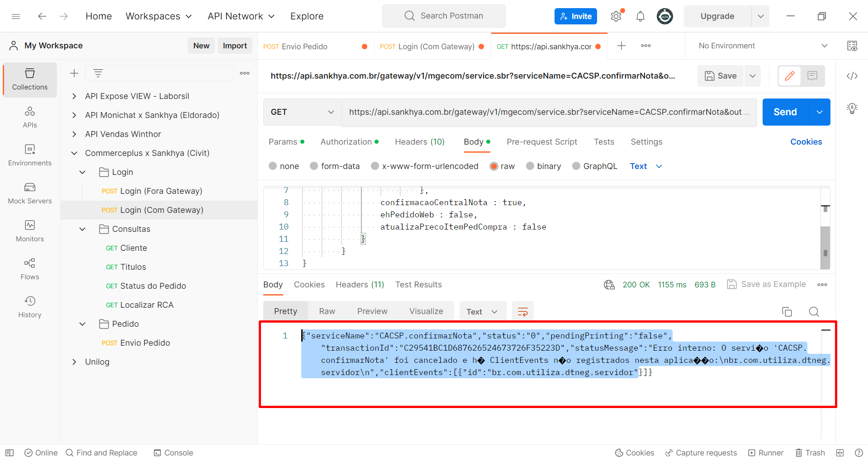Expand the Unilog collection
This screenshot has width=868, height=460.
[74, 362]
